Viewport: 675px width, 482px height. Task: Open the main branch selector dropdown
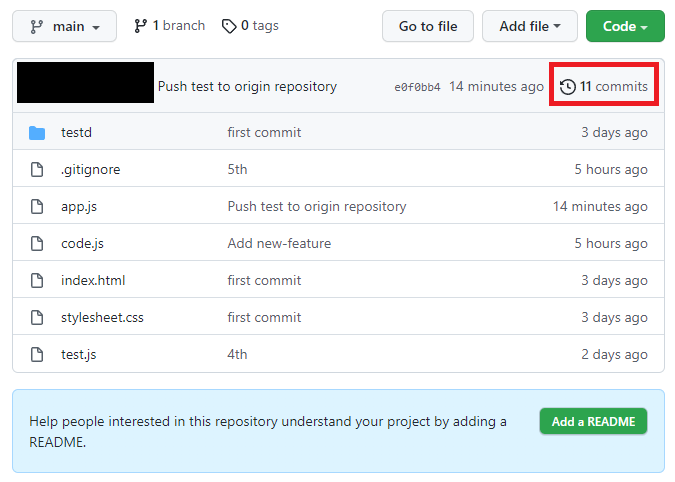(64, 26)
